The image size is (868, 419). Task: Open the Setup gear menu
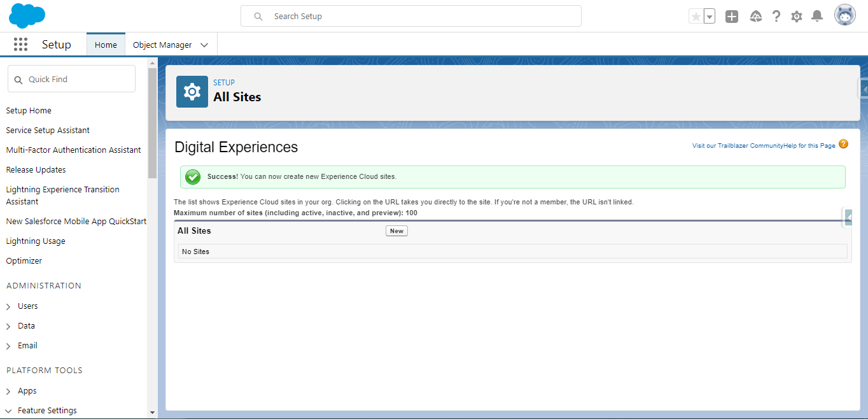click(x=796, y=17)
